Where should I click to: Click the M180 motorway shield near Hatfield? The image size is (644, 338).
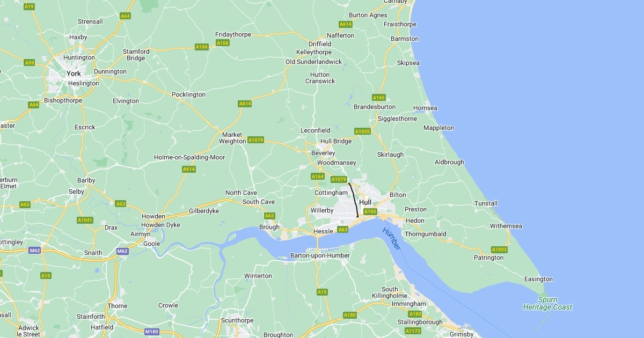tap(152, 332)
